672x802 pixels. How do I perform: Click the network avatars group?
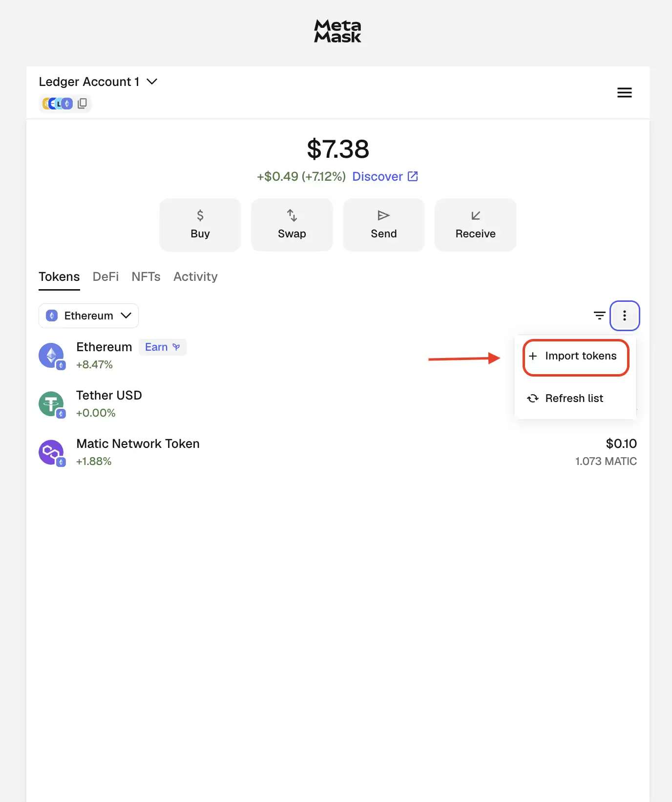click(x=58, y=104)
